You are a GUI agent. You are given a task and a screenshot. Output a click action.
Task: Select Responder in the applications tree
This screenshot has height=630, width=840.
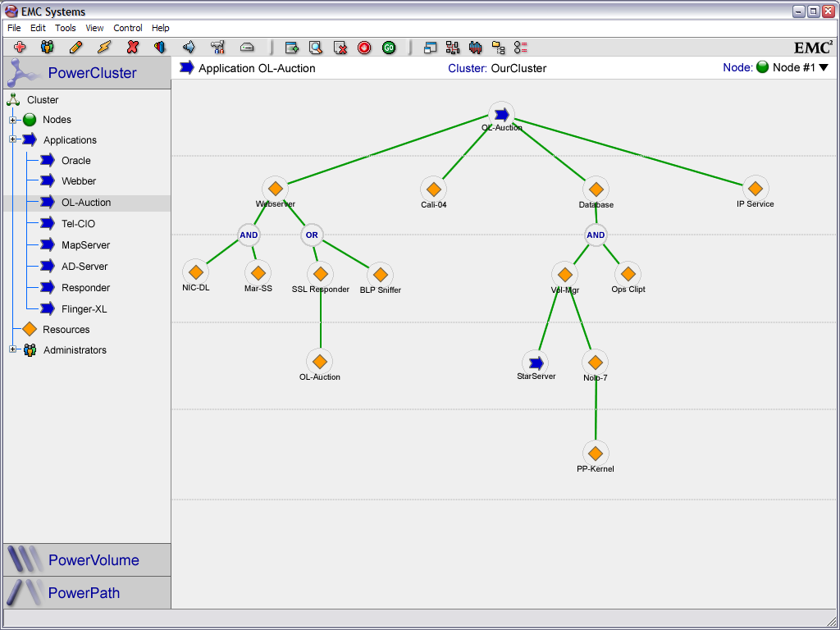pyautogui.click(x=85, y=288)
